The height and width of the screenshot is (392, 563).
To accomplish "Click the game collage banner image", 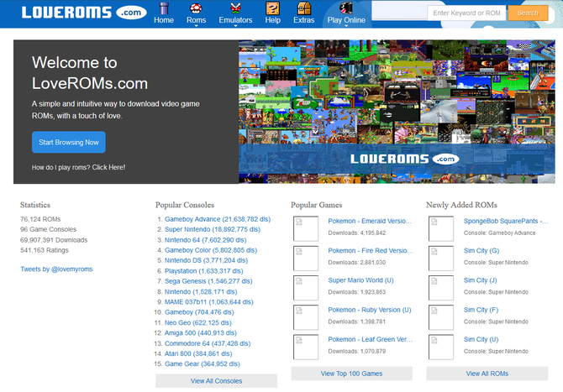I will 397,112.
